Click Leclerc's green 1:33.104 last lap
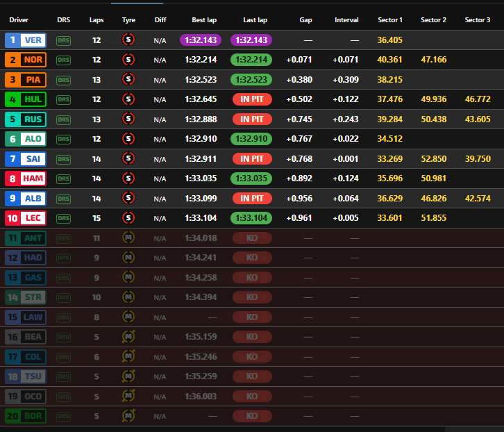Viewport: 504px width, 432px height. [x=251, y=219]
